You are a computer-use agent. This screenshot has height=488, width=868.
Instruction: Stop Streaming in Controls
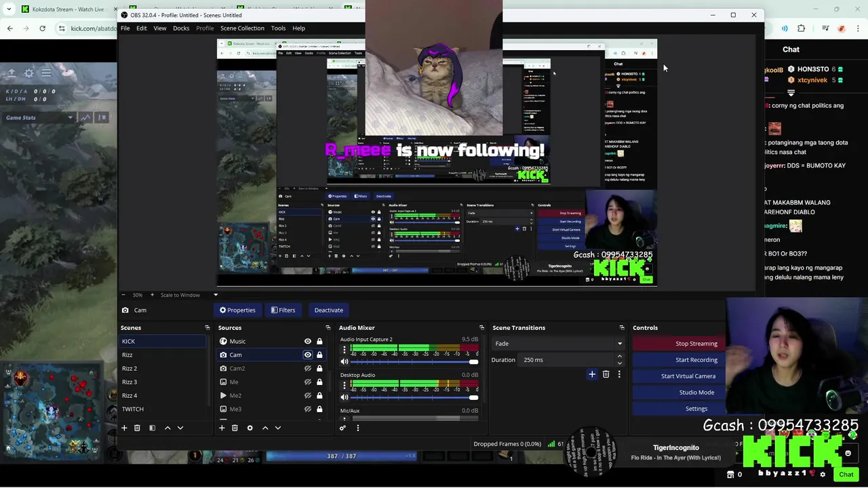[x=678, y=344]
